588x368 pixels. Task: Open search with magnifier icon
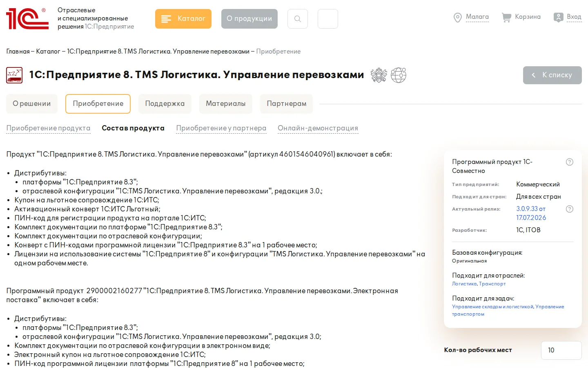(x=298, y=19)
